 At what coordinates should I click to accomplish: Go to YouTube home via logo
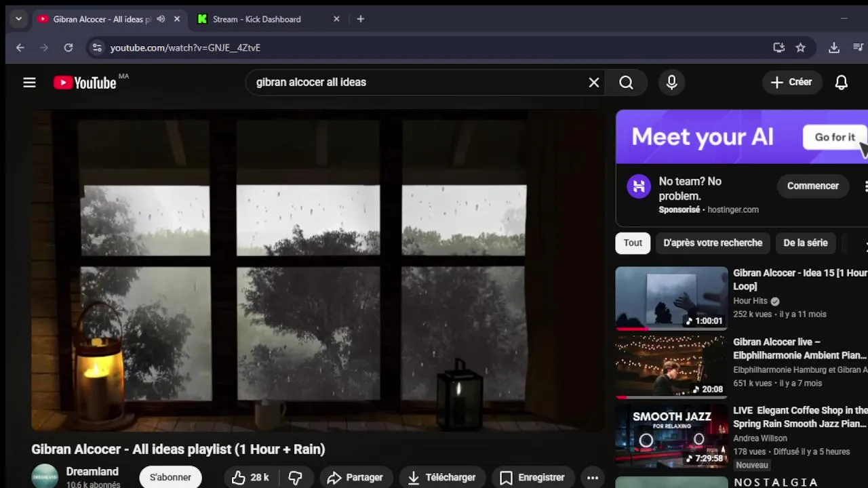(x=85, y=83)
